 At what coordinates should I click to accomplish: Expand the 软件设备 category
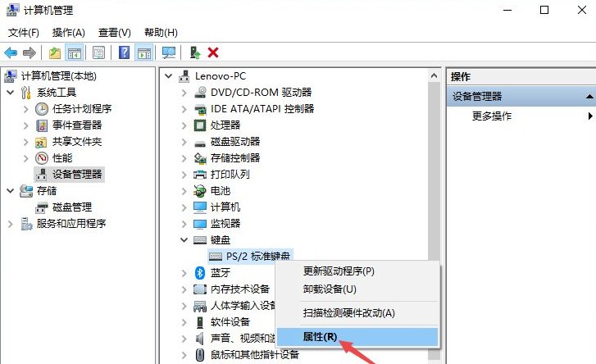tap(184, 322)
